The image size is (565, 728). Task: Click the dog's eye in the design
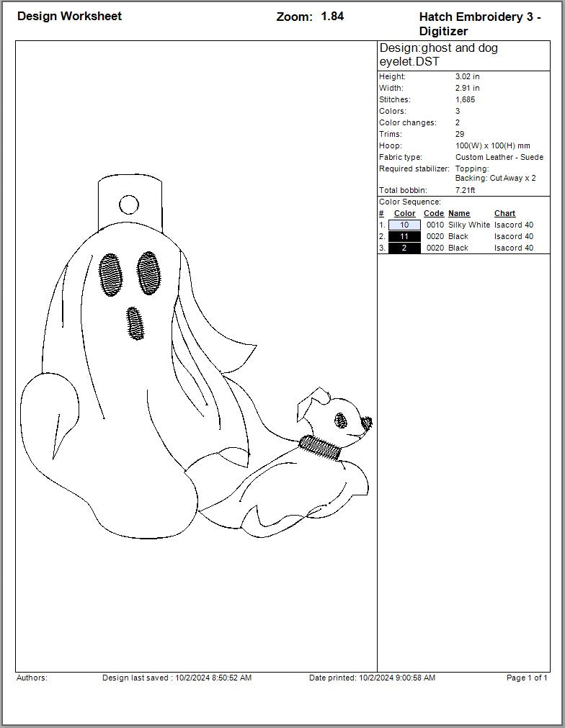340,418
